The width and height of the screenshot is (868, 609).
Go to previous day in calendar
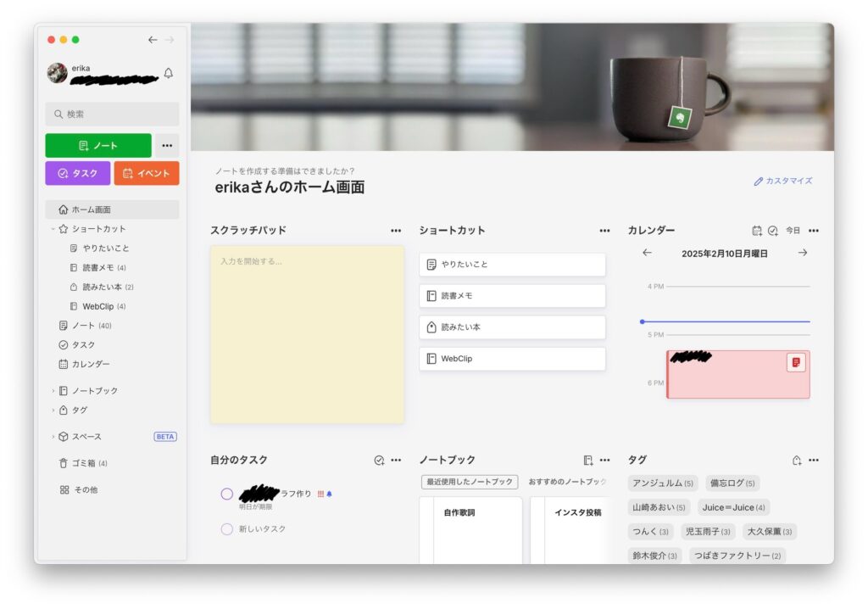pos(647,253)
